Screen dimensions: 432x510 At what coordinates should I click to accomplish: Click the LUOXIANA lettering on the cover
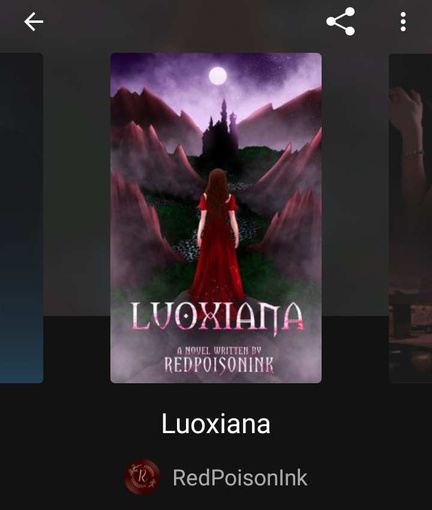click(x=217, y=317)
